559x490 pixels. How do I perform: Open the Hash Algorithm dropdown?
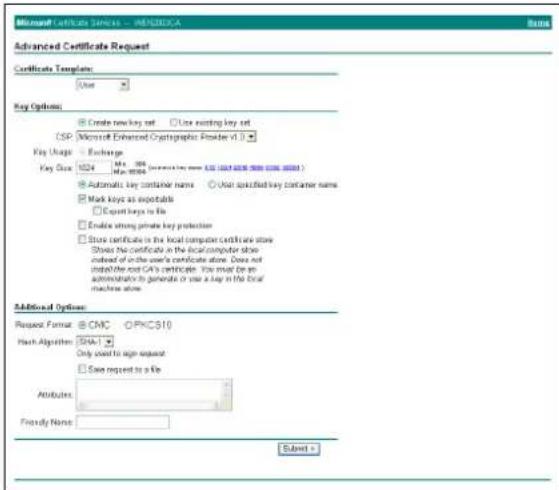click(95, 342)
